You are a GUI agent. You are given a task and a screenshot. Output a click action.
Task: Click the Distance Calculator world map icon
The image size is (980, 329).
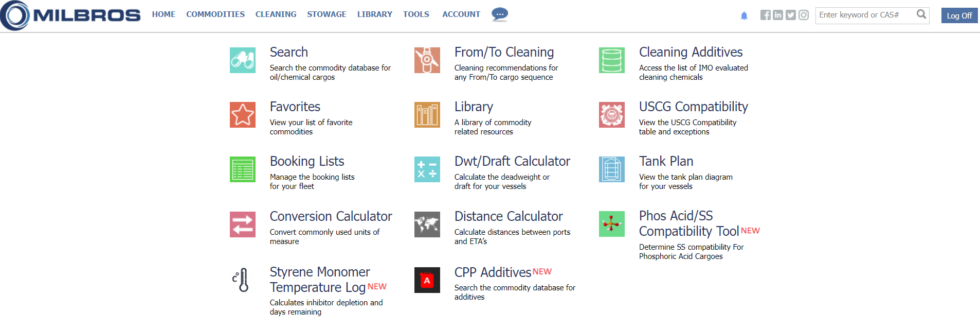tap(427, 224)
